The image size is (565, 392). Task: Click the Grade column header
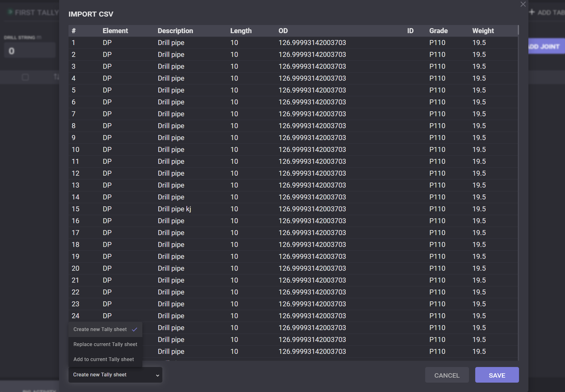[x=438, y=31]
